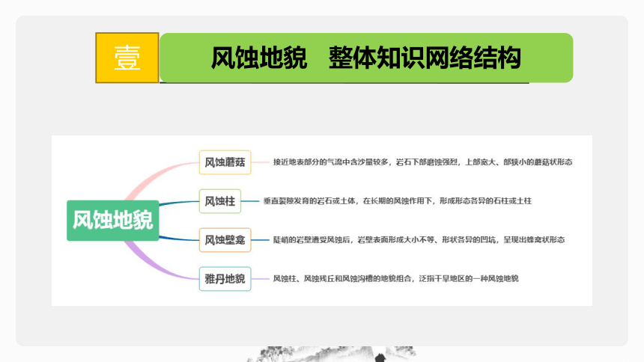Screen dimensions: 644x362
Task: Click the ink painting image at slide bottom
Action: click(x=331, y=354)
